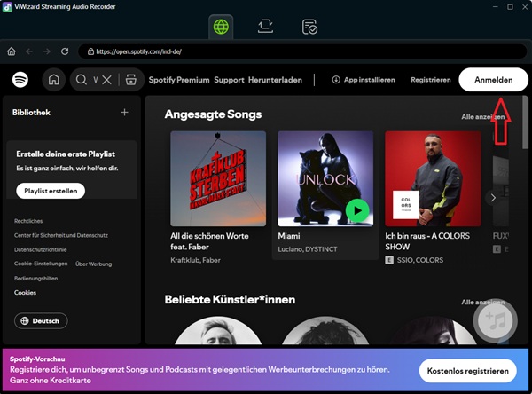The height and width of the screenshot is (394, 532).
Task: Open first artist portrait thumbnail
Action: point(218,330)
